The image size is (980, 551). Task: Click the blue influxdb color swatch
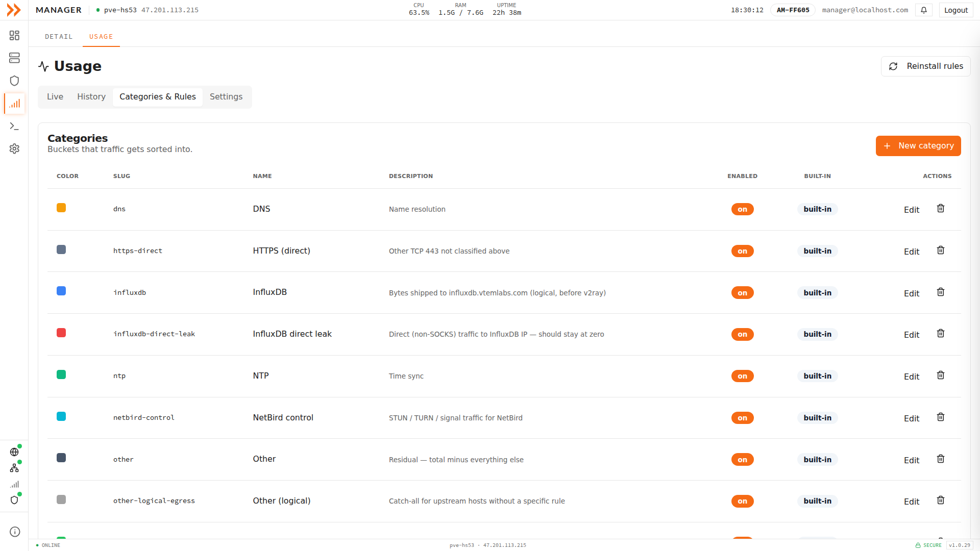pyautogui.click(x=61, y=291)
